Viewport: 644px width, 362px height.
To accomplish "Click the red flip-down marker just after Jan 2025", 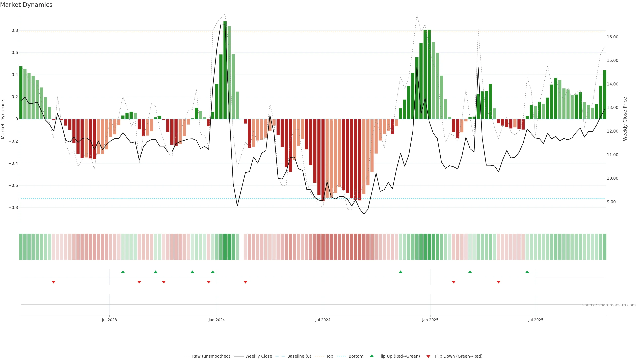I will (x=453, y=282).
